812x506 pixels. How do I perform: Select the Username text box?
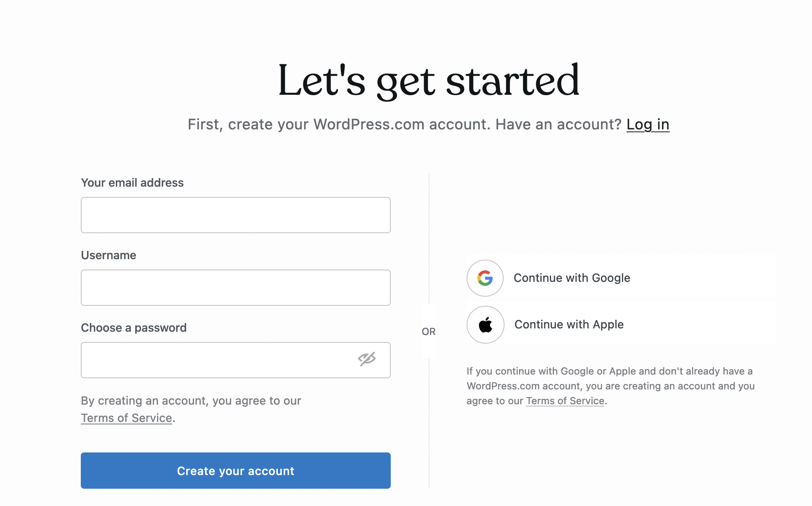tap(235, 288)
